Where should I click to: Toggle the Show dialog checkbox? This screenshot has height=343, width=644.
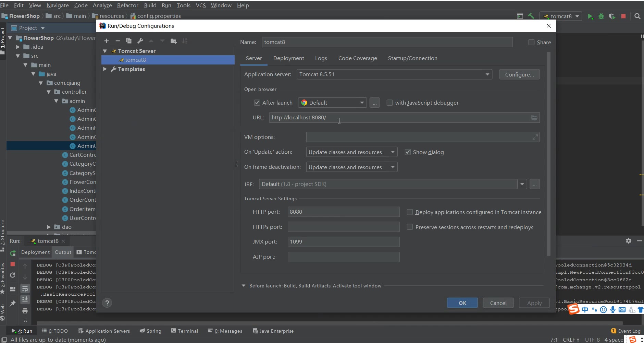[x=408, y=152]
